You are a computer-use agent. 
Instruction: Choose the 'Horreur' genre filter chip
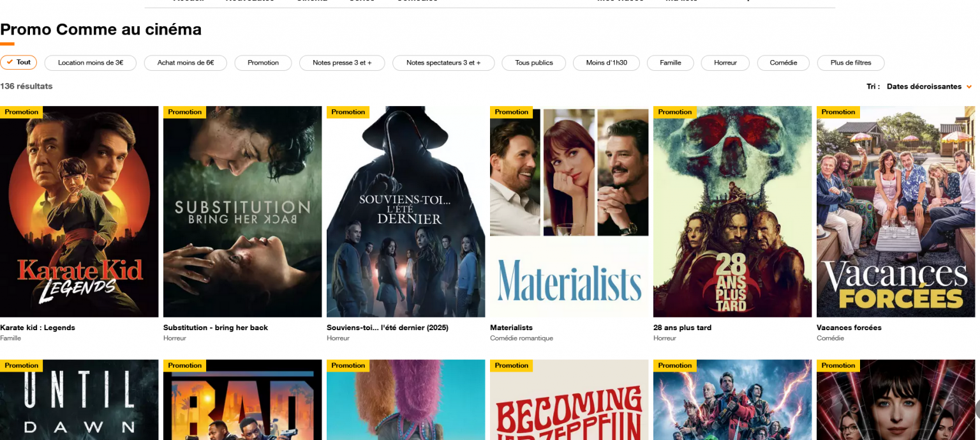tap(725, 63)
